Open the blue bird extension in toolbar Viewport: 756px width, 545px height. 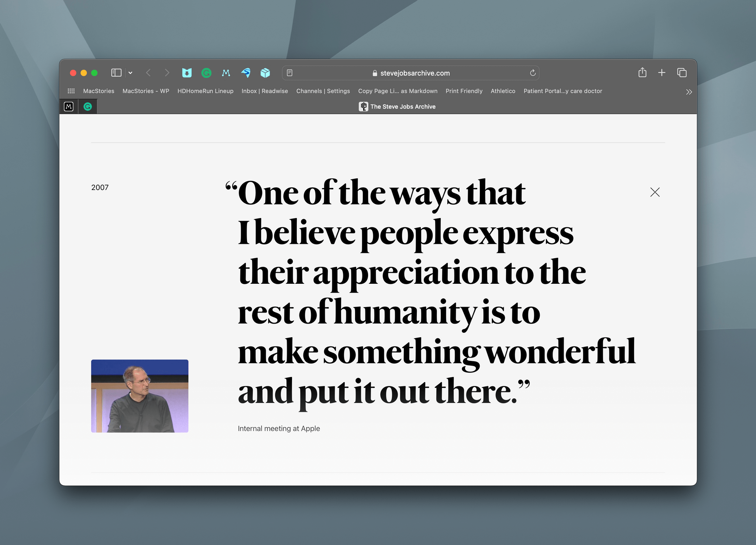pyautogui.click(x=246, y=73)
